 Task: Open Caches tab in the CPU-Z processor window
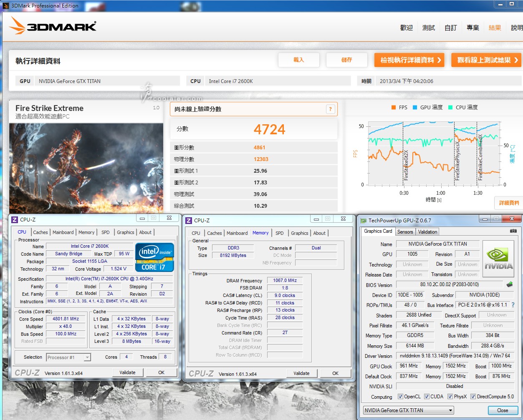coord(40,232)
